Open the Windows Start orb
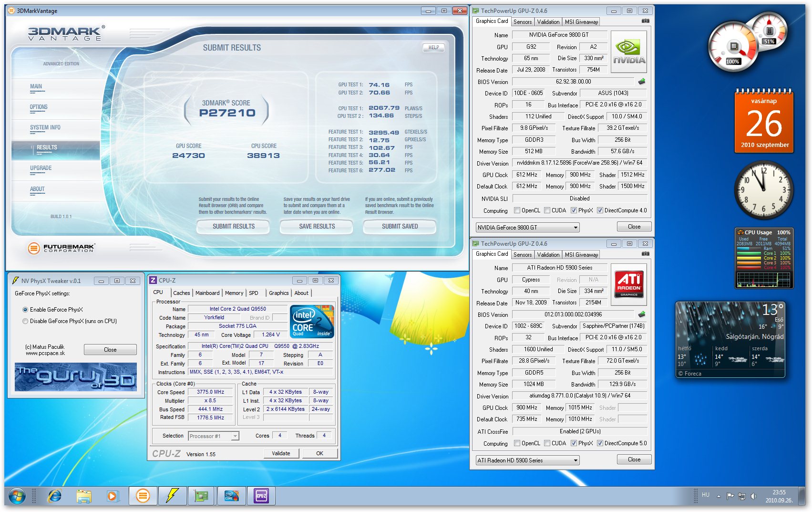 (x=17, y=496)
